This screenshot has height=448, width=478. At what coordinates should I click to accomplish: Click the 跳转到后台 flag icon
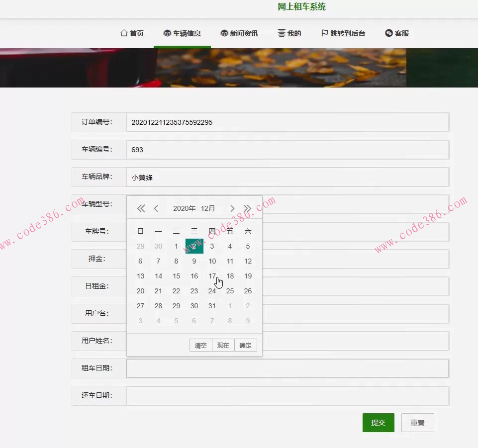(x=324, y=33)
